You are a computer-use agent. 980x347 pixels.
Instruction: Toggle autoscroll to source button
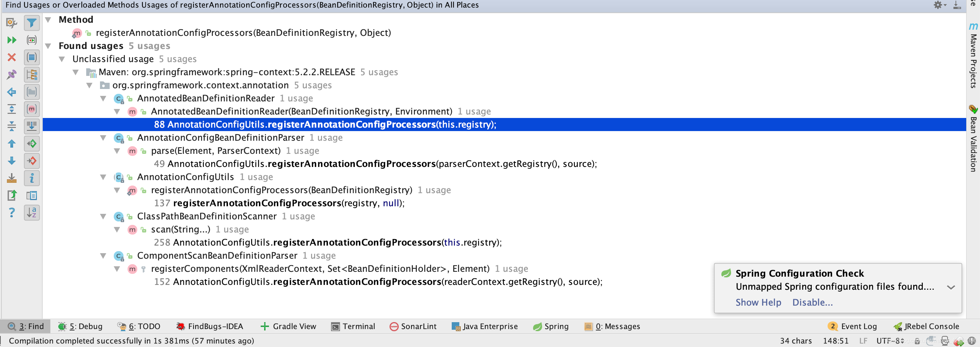click(x=32, y=126)
